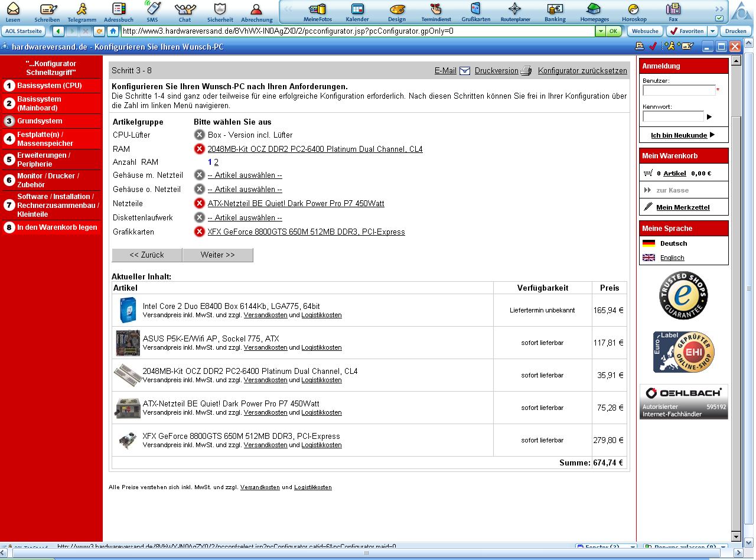Click the << Zurück button
756x560 pixels.
pos(147,255)
